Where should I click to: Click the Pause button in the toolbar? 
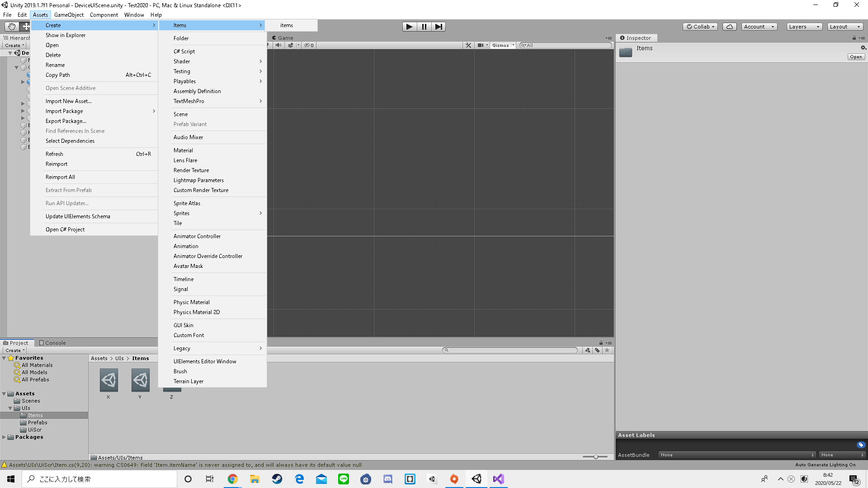(424, 26)
